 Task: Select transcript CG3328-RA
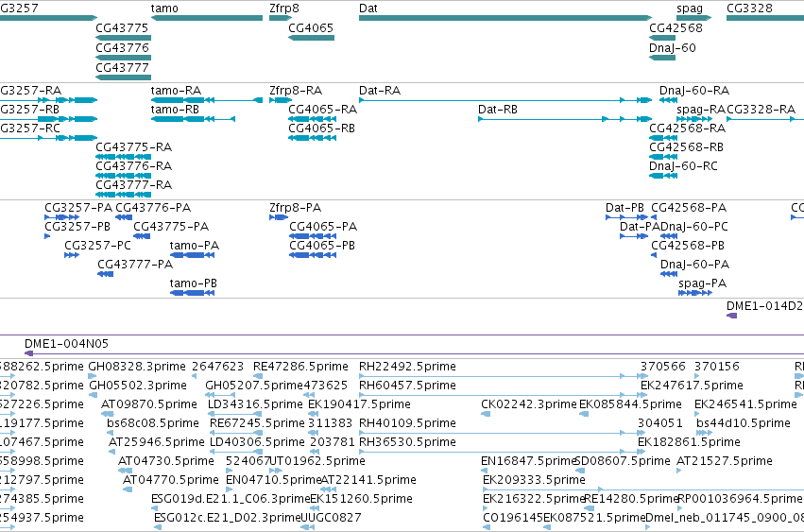(761, 110)
